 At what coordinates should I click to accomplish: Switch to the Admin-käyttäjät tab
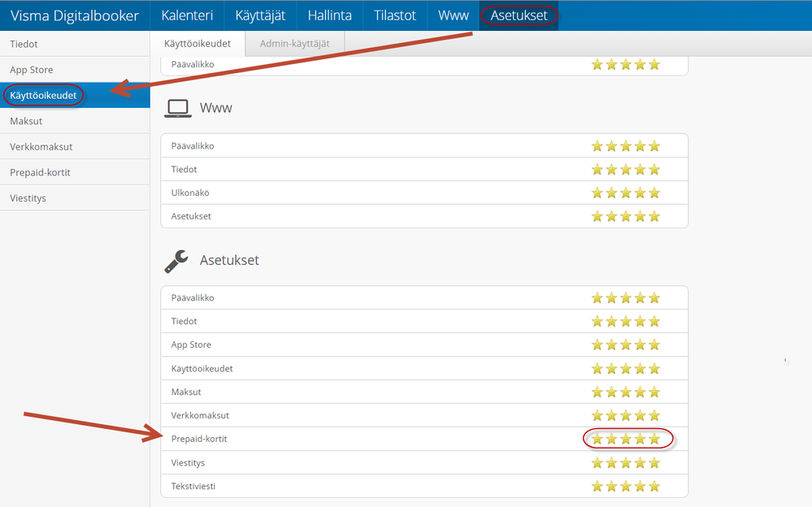click(295, 44)
